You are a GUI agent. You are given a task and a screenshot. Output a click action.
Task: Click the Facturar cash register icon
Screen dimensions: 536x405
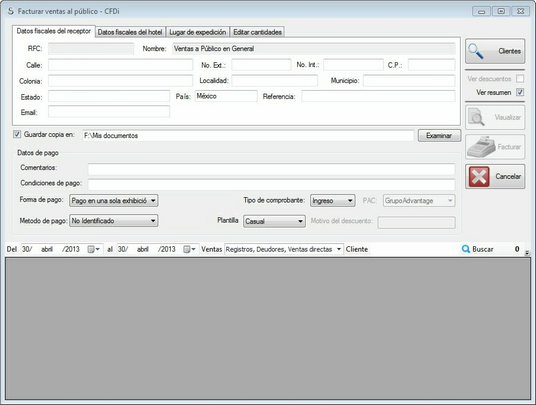pos(481,147)
